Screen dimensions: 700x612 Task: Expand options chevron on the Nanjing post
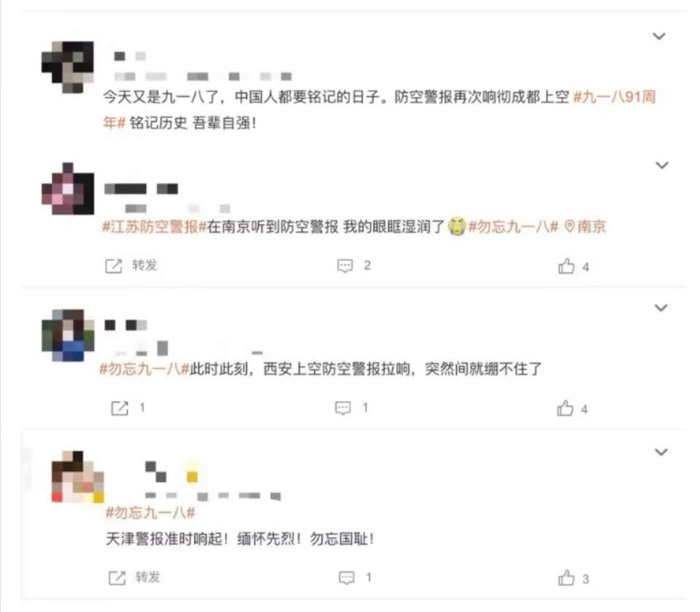661,165
